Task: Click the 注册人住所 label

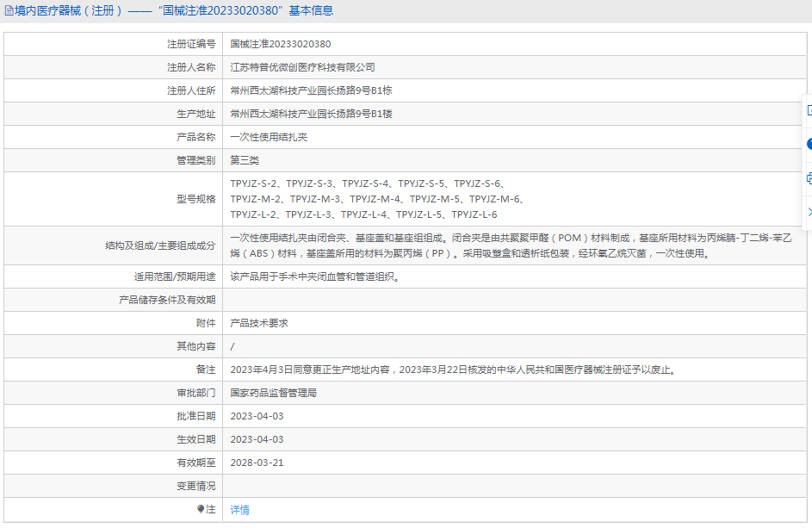Action: pos(191,90)
